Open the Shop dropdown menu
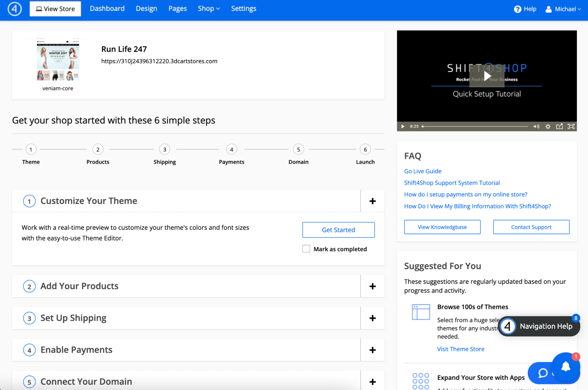This screenshot has height=390, width=588. [209, 9]
